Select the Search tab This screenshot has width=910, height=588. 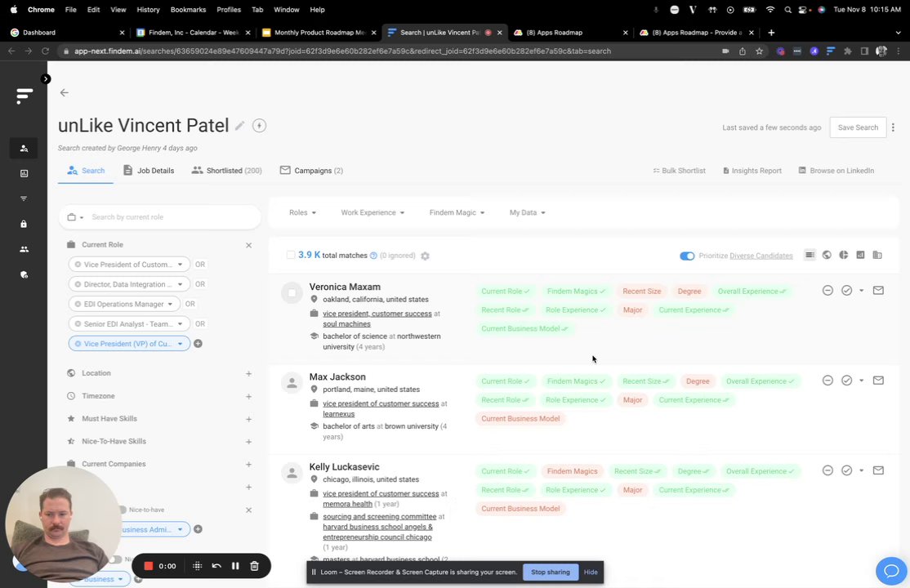(85, 171)
